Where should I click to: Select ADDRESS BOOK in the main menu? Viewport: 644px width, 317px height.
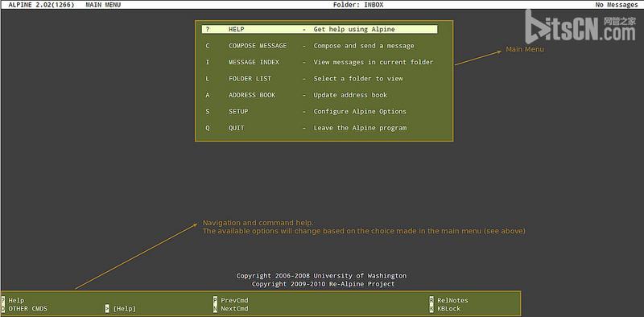click(x=252, y=95)
